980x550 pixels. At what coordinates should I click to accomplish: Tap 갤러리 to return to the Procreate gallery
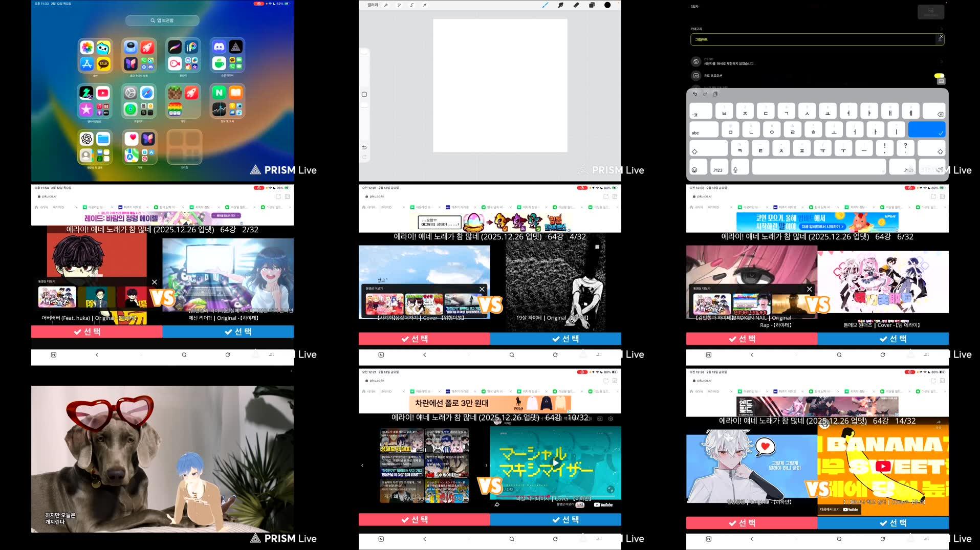[x=373, y=5]
